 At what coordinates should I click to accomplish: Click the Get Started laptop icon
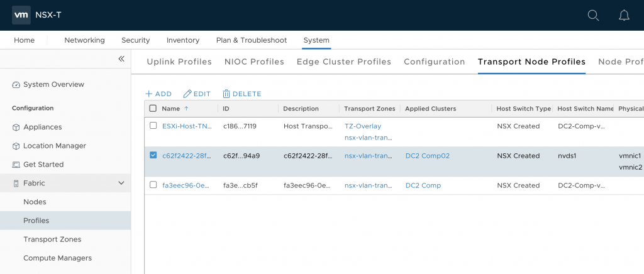click(x=16, y=165)
